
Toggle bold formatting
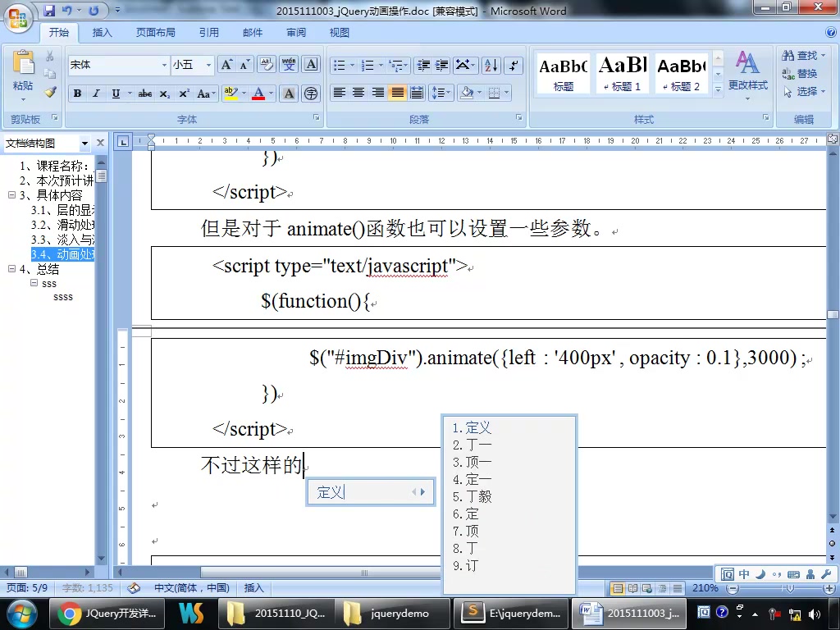(77, 93)
